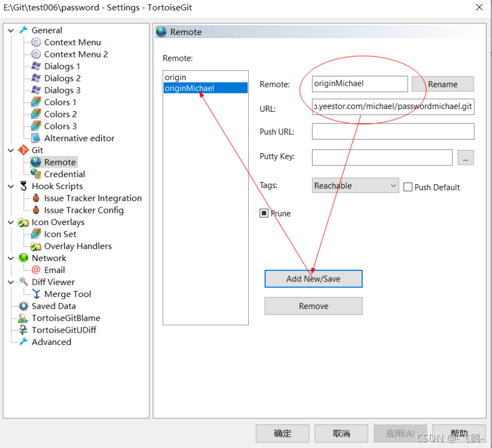Click the General wrench icon
Screen dimensions: 492x448
click(x=24, y=30)
